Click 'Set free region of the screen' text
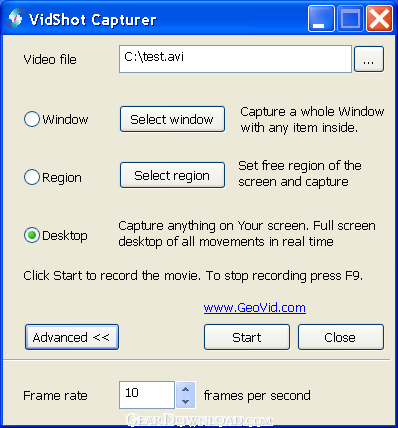The width and height of the screenshot is (398, 428). (300, 174)
